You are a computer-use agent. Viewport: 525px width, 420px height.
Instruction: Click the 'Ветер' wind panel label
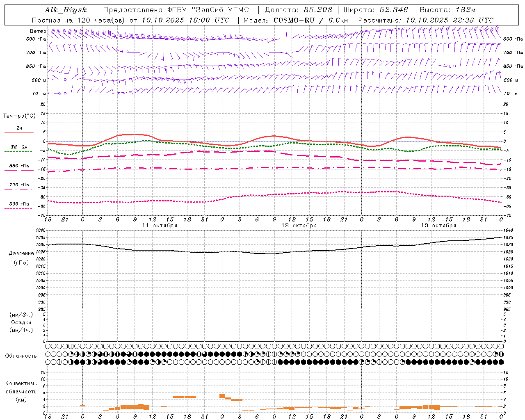38,31
